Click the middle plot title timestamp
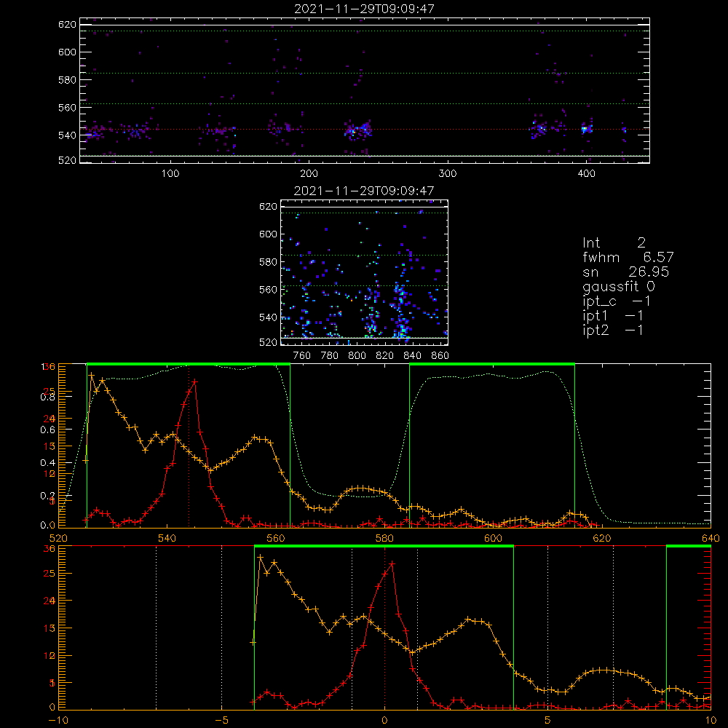 click(364, 191)
